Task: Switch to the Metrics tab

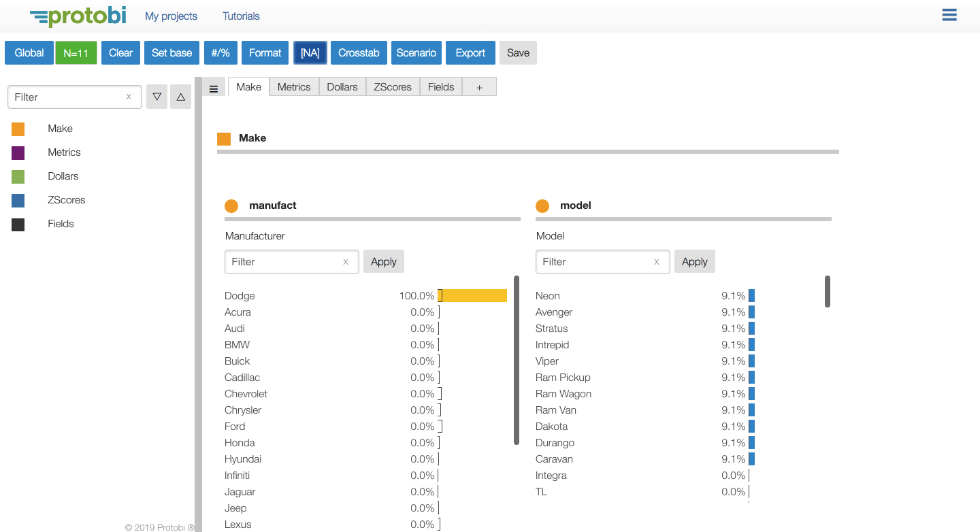Action: (x=293, y=86)
